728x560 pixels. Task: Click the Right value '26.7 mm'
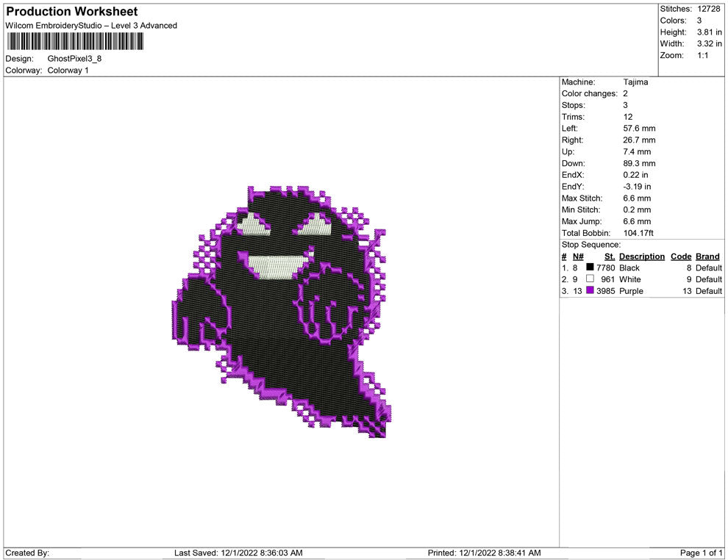[x=639, y=140]
